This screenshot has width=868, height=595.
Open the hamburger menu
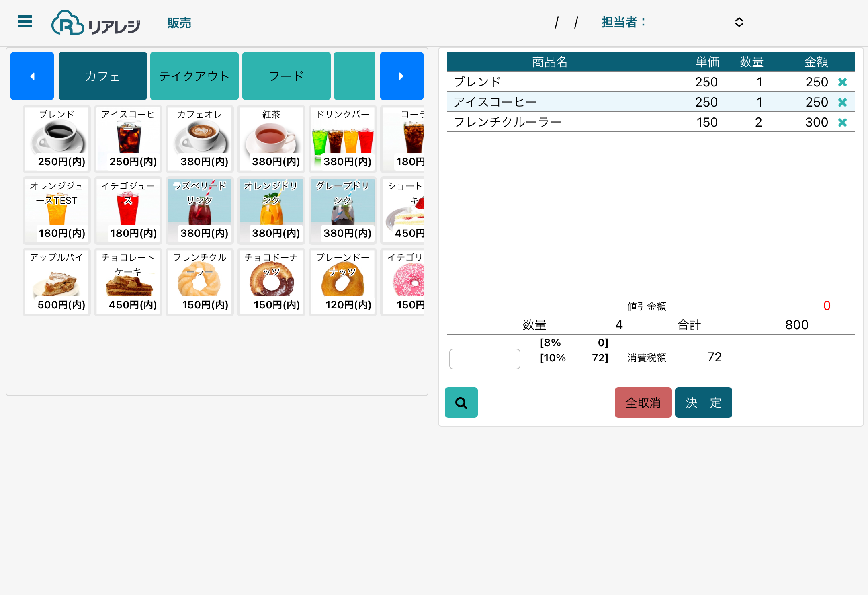click(x=25, y=22)
